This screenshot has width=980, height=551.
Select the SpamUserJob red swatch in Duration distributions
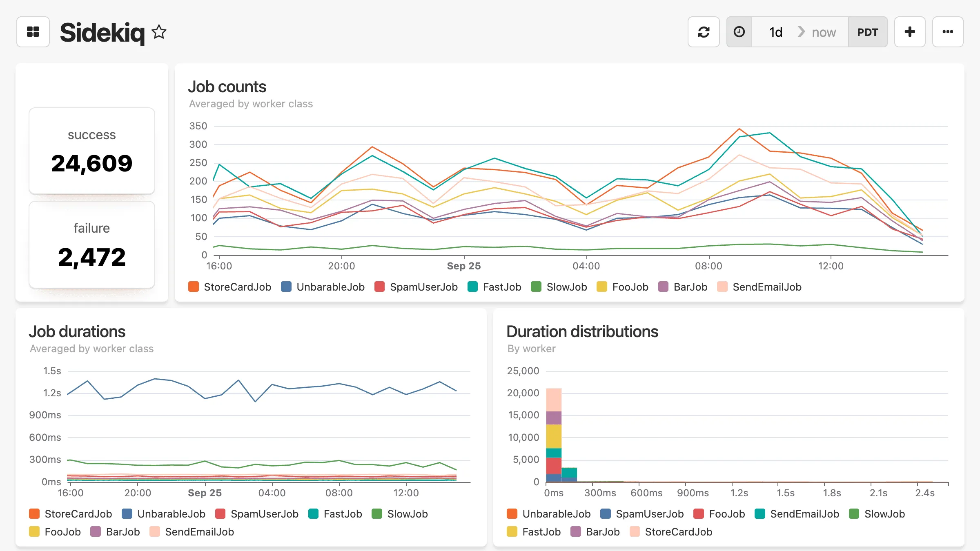point(606,514)
